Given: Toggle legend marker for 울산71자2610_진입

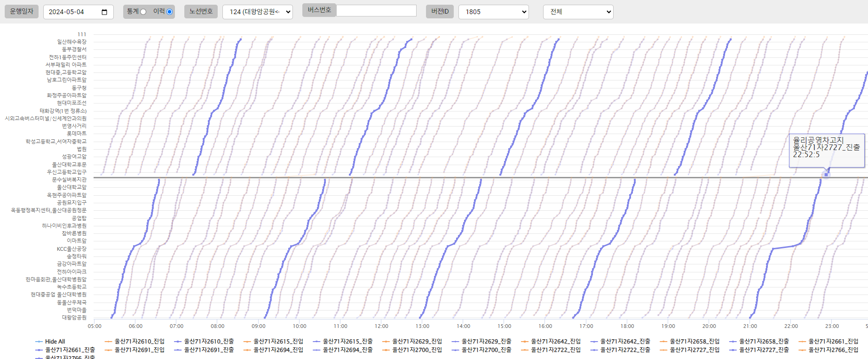Looking at the screenshot, I should point(109,342).
